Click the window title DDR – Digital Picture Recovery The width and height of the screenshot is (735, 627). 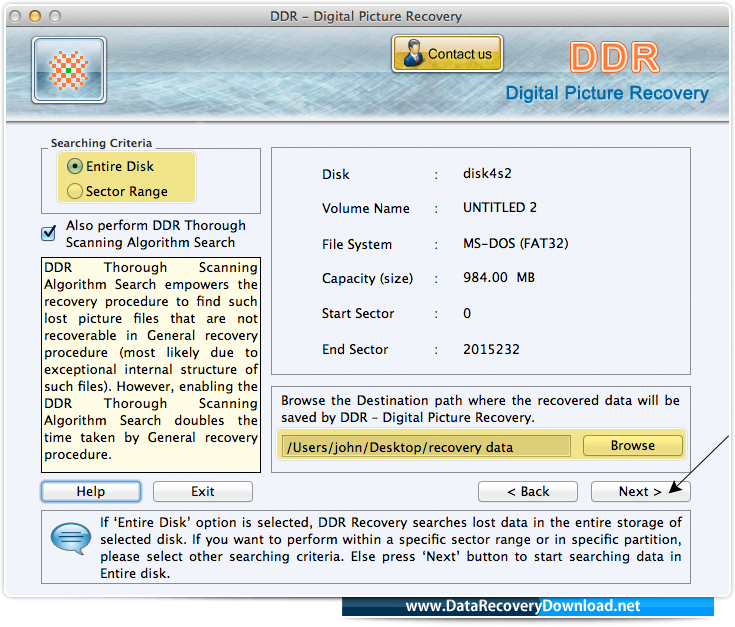[366, 16]
